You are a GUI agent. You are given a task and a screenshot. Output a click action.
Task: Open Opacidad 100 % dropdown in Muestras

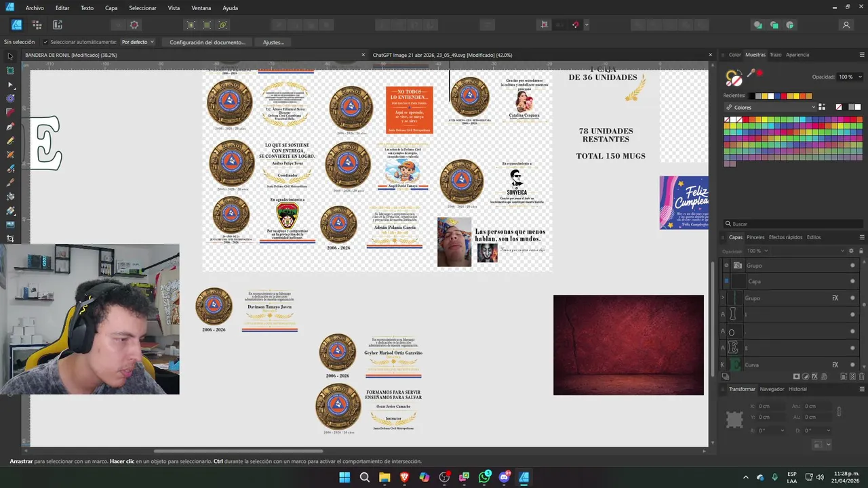860,77
